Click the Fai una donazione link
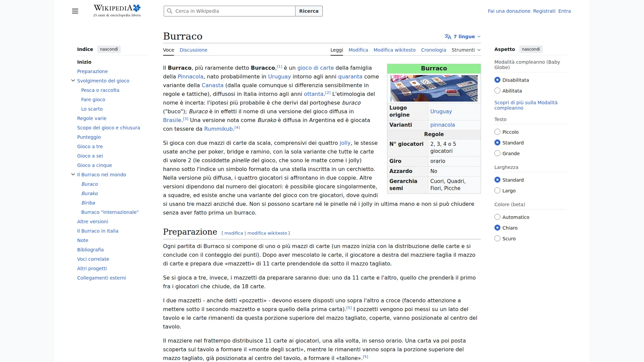 click(x=509, y=11)
